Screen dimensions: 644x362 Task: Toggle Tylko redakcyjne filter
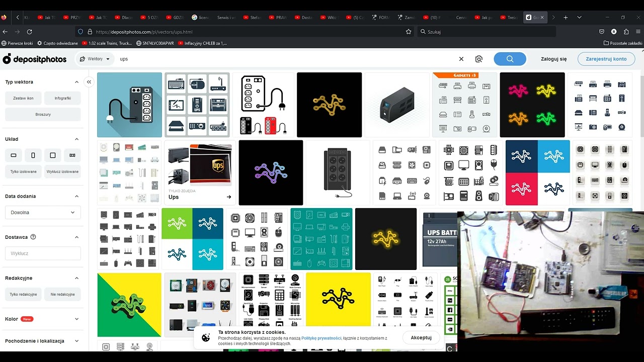pos(23,294)
